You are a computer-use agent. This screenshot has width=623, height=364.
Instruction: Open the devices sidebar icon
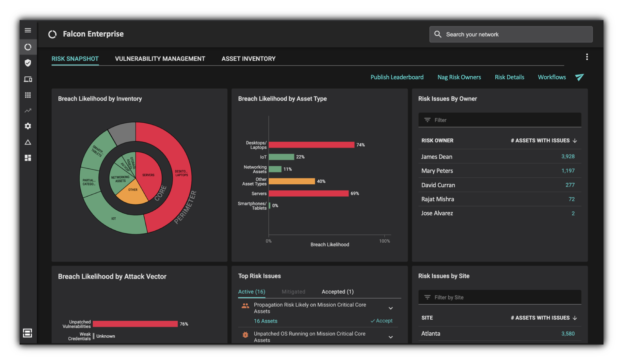pos(28,79)
